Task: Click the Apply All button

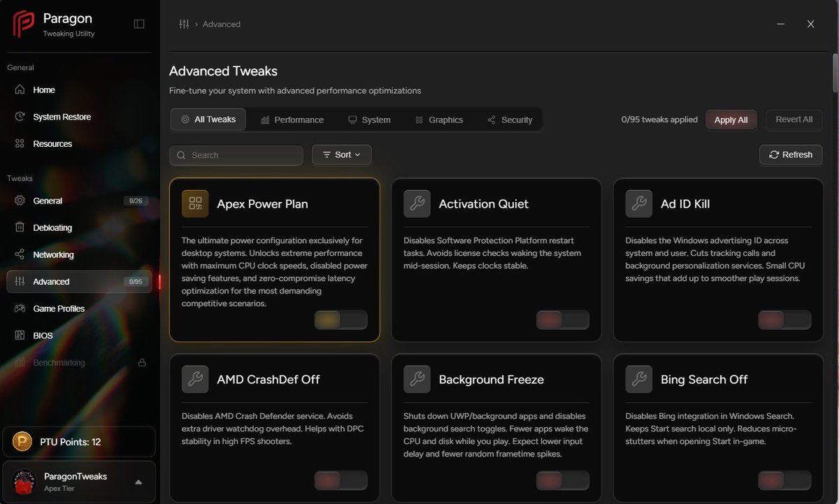Action: [x=731, y=120]
